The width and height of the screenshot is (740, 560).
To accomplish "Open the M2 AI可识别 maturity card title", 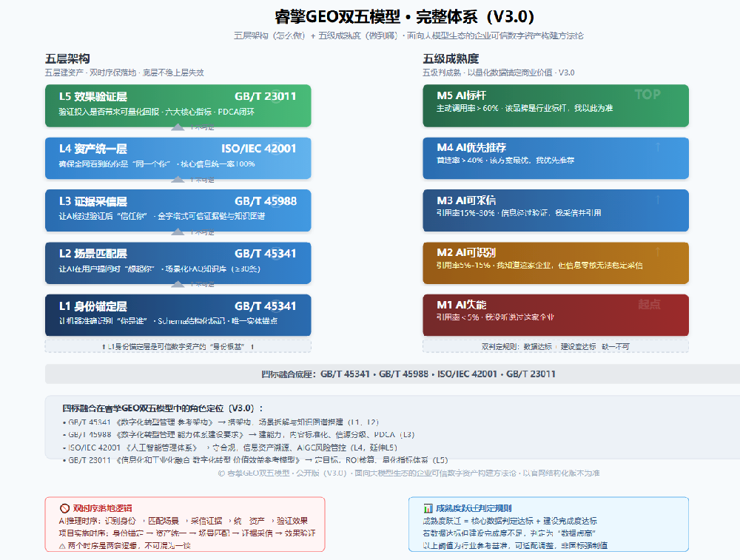I will click(x=466, y=252).
